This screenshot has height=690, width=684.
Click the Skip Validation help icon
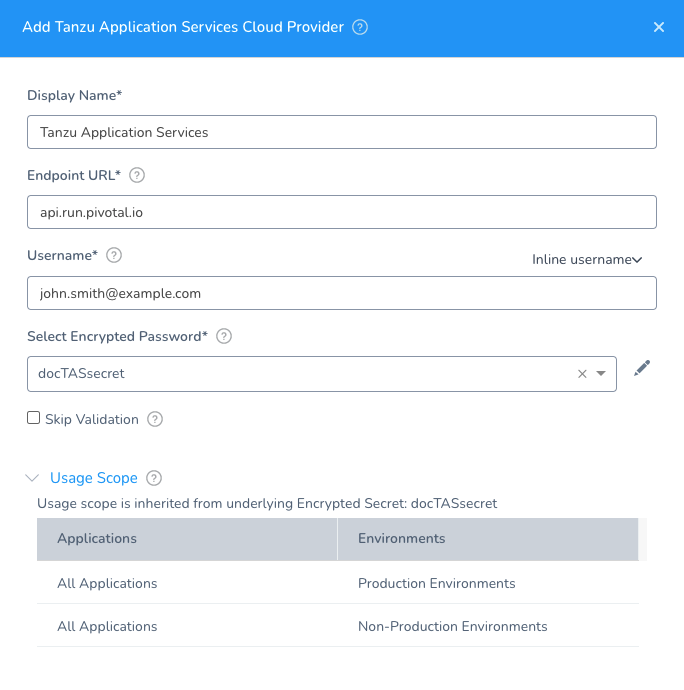click(155, 419)
